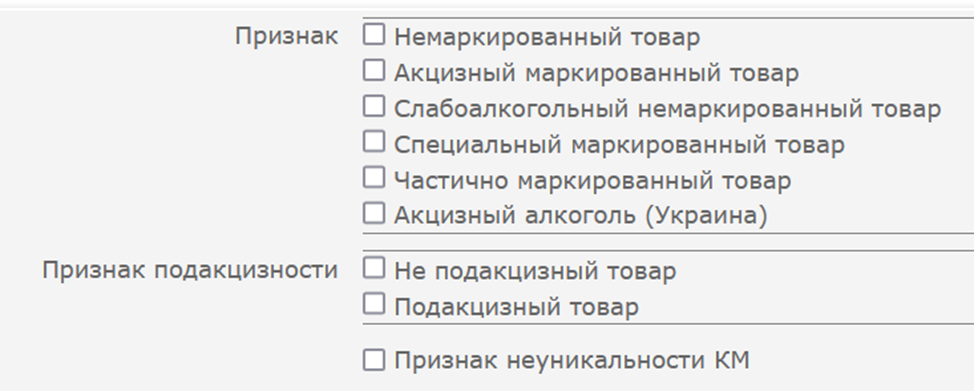Click the Подакцизный товар label text

[x=516, y=307]
